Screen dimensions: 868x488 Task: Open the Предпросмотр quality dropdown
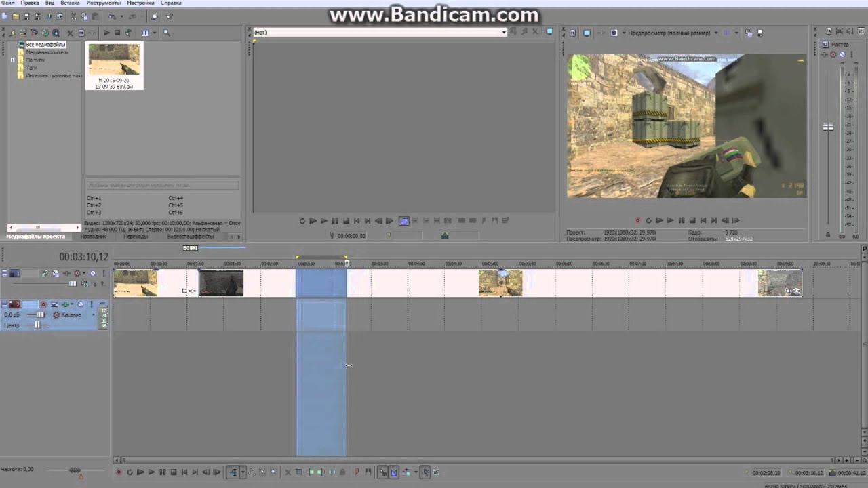716,33
